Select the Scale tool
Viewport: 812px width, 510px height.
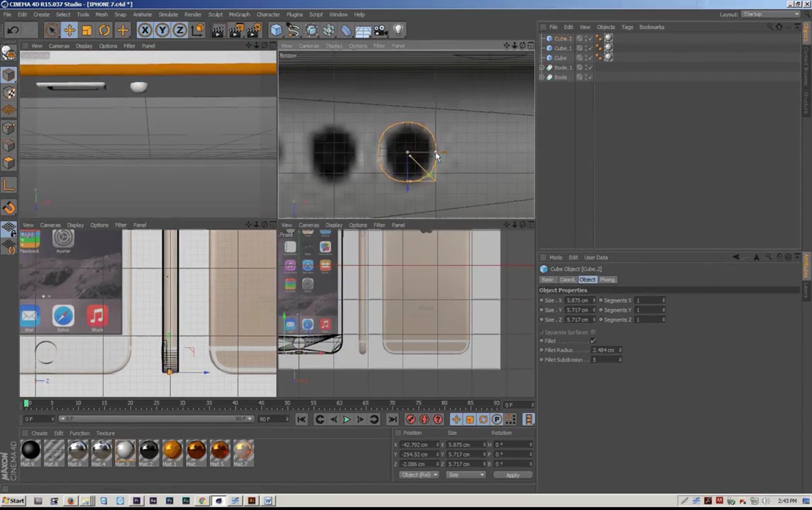87,30
